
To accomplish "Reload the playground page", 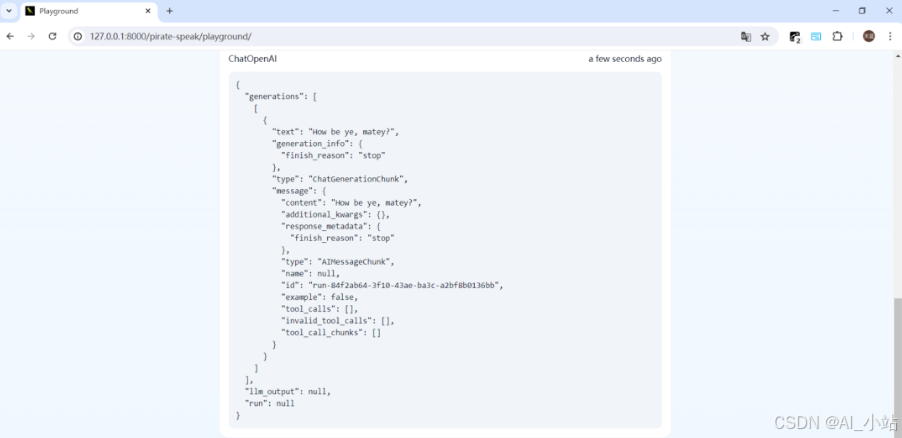I will [52, 36].
